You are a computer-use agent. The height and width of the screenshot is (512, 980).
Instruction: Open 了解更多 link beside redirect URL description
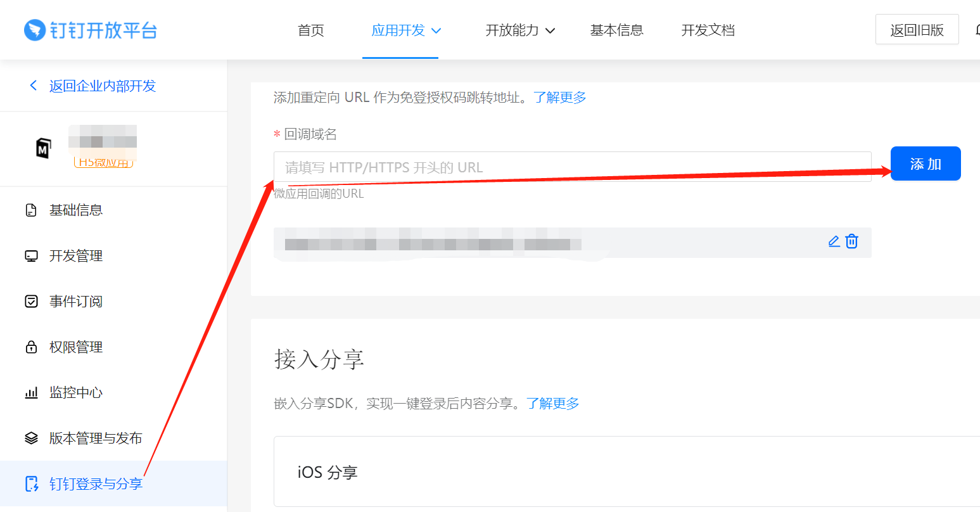[x=559, y=98]
